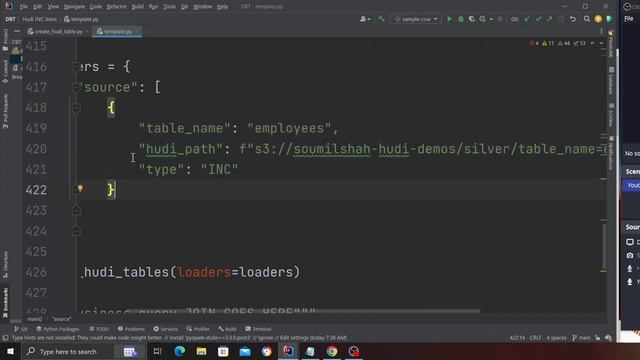Click the Stop process square icon

(500, 19)
